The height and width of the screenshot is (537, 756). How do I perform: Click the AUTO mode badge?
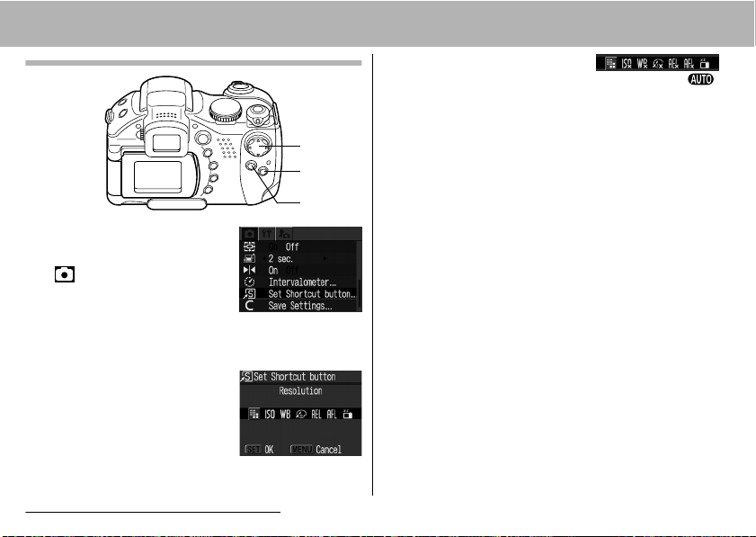click(x=700, y=79)
